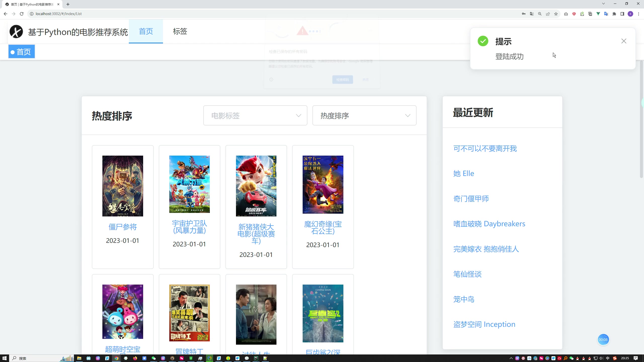Open the Google Translate extension icon
The width and height of the screenshot is (644, 362).
606,14
